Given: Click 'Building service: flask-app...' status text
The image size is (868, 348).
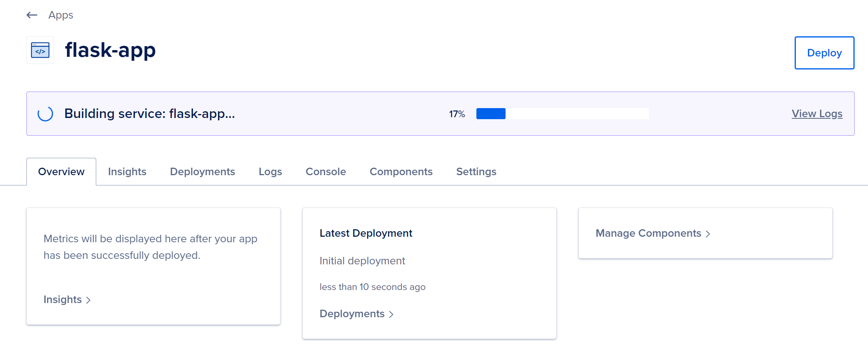Looking at the screenshot, I should (149, 114).
